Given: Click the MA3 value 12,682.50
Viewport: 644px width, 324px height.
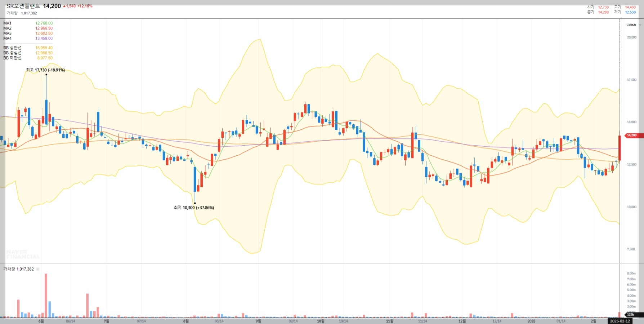Looking at the screenshot, I should click(x=44, y=34).
